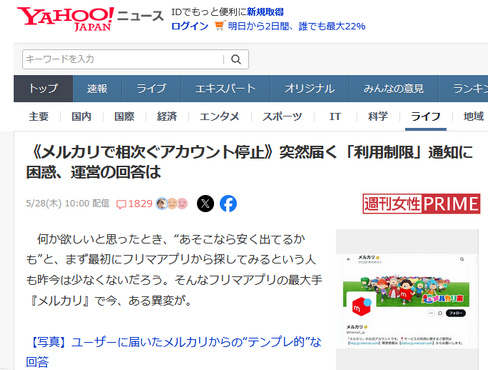Click the shopping cart promotion icon
Screen dimensions: 488x370
tap(220, 25)
